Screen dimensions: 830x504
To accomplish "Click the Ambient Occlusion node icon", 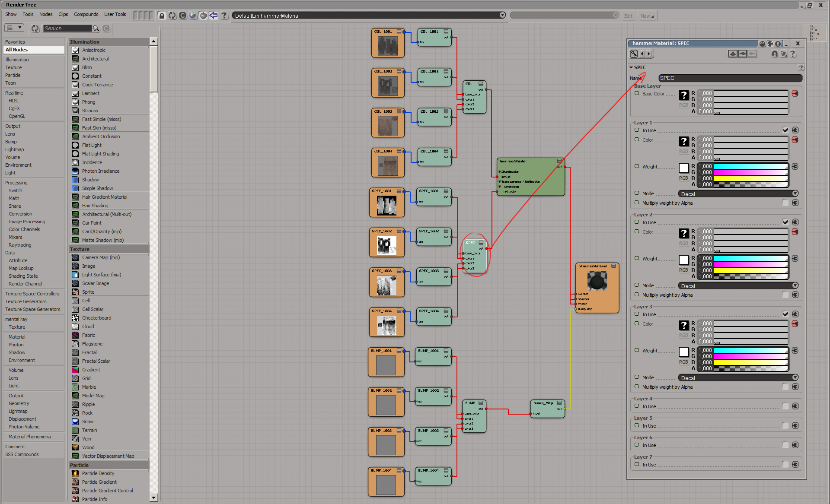I will tap(75, 136).
